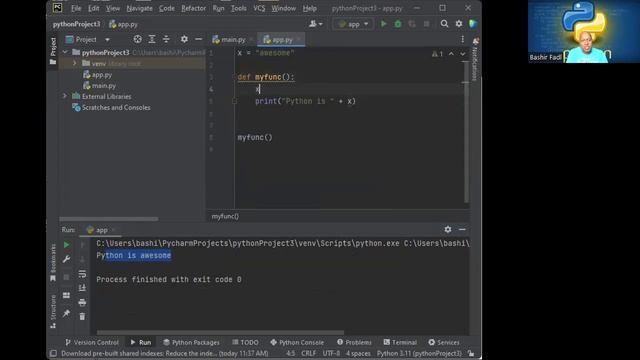640x360 pixels.
Task: Hide the Run tool window
Action: tap(462, 229)
